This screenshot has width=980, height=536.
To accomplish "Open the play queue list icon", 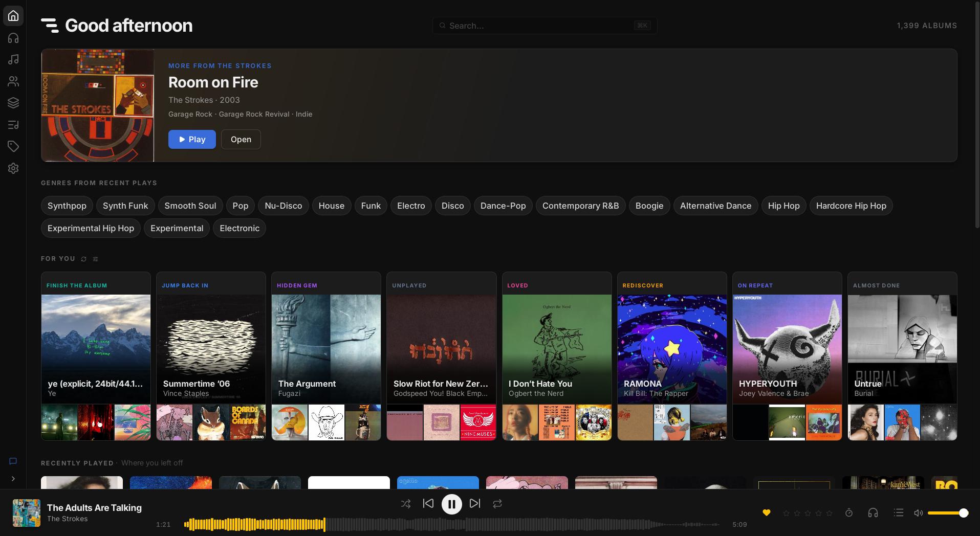I will coord(899,513).
